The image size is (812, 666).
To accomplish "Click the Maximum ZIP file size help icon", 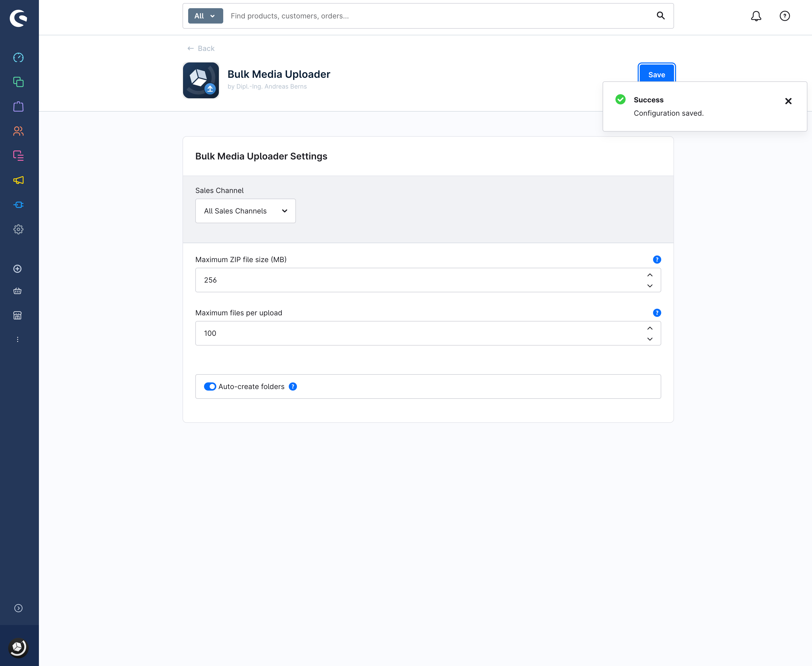I will (657, 260).
